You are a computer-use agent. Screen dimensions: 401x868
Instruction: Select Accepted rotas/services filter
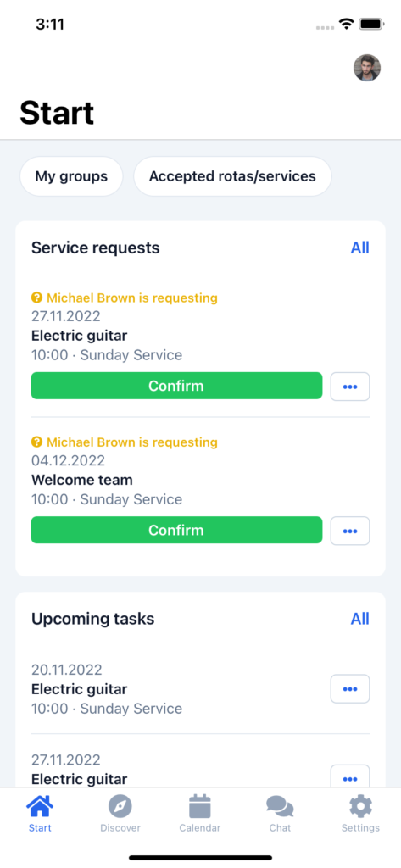click(232, 176)
